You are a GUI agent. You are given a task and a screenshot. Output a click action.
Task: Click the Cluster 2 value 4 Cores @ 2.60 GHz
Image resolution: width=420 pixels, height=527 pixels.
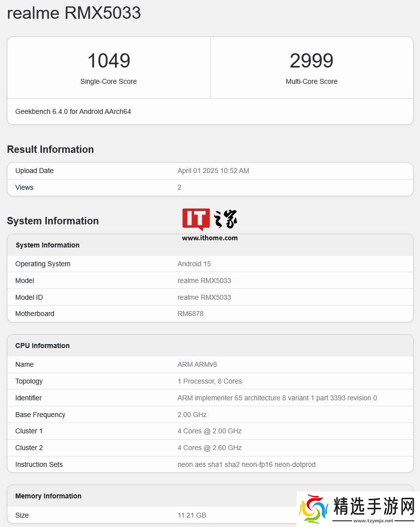point(210,448)
